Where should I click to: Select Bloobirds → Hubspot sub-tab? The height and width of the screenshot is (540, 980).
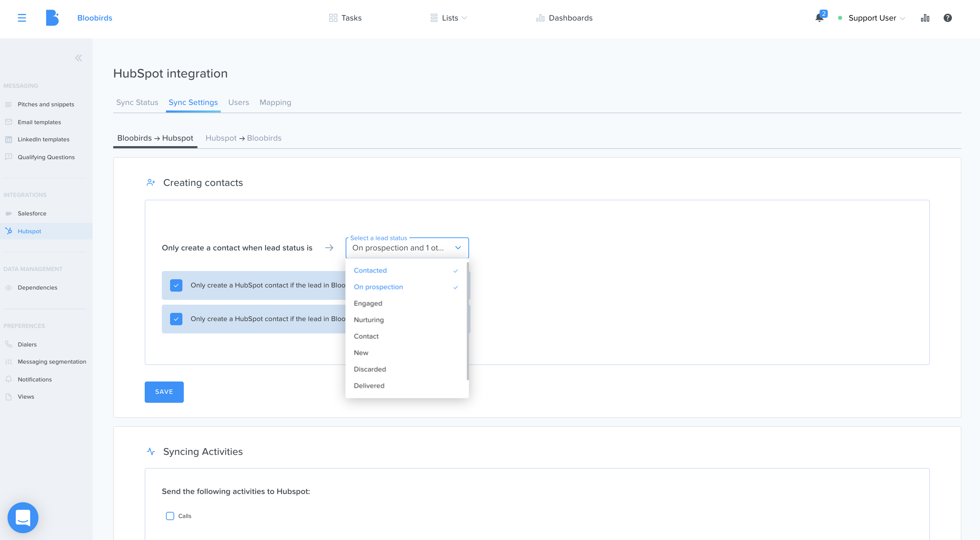(x=155, y=138)
